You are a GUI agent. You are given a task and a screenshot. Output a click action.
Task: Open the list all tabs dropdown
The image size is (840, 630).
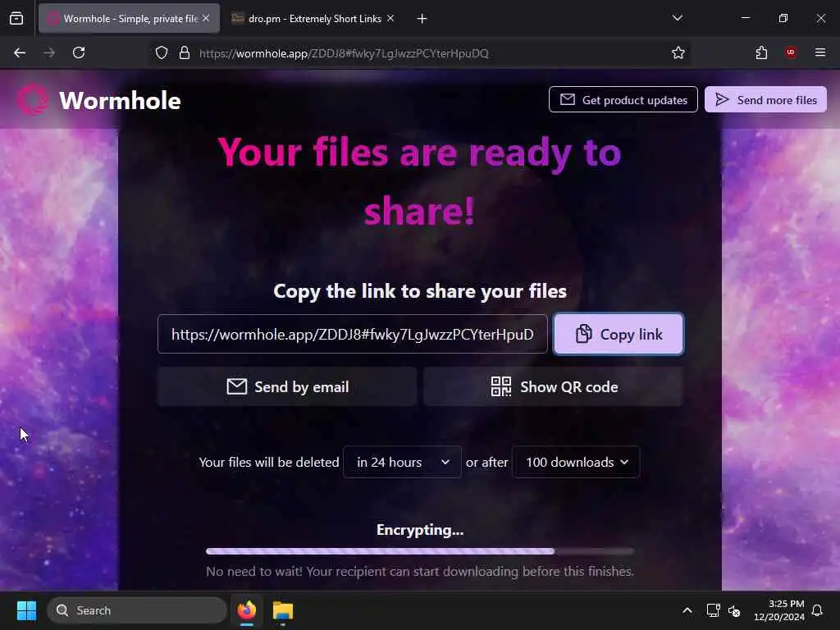click(678, 18)
